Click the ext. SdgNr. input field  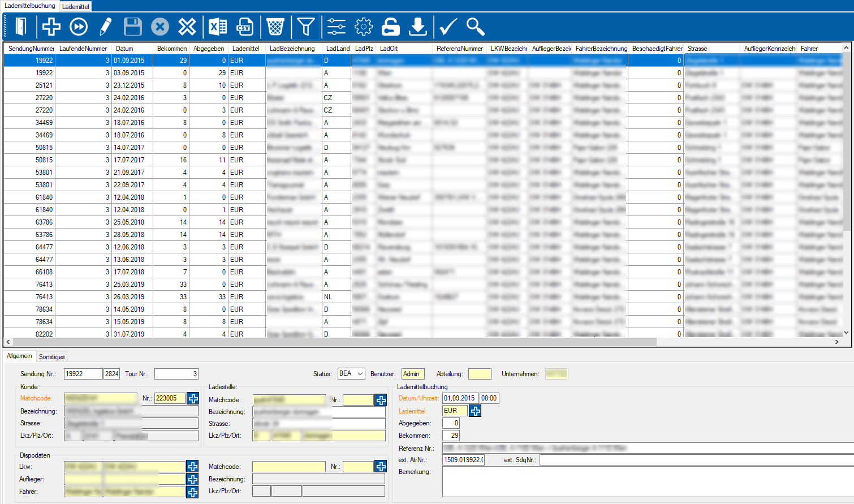pyautogui.click(x=697, y=460)
